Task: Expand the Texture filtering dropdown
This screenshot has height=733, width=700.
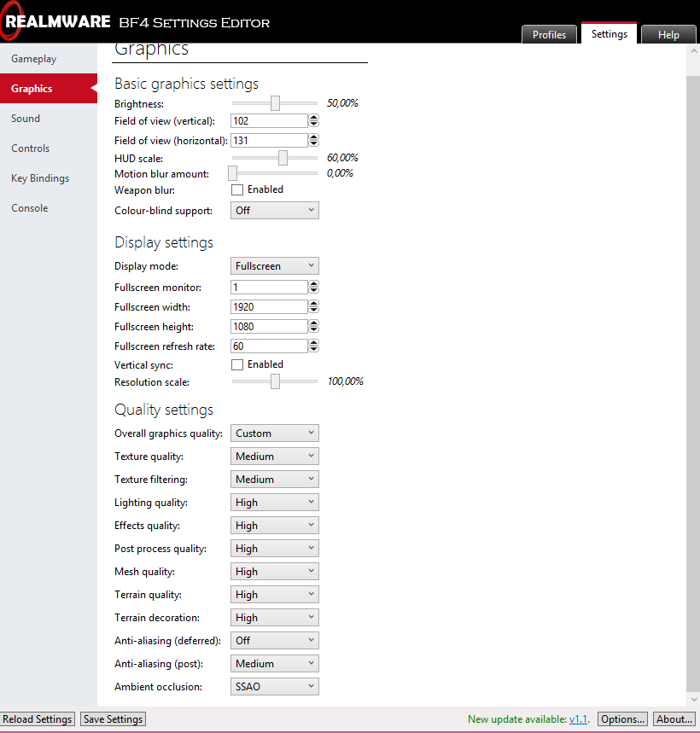Action: pyautogui.click(x=275, y=480)
